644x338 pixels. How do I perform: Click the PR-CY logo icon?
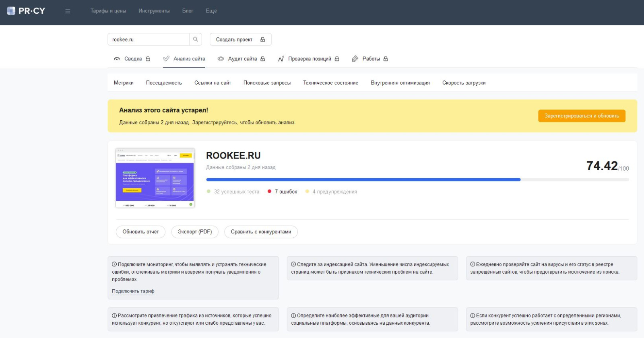[11, 11]
